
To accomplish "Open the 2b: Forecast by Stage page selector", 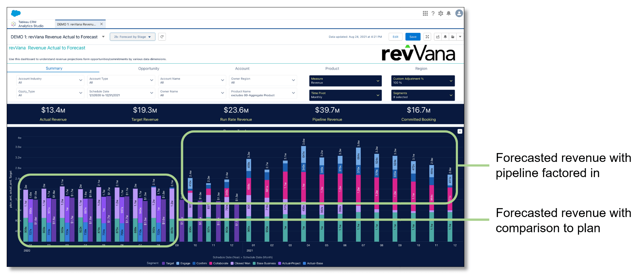I will coord(132,37).
